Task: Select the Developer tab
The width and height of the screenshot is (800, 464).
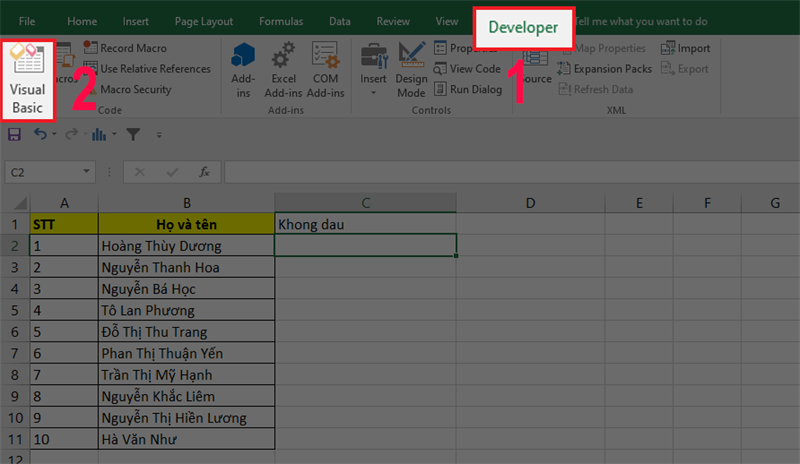Action: 523,28
